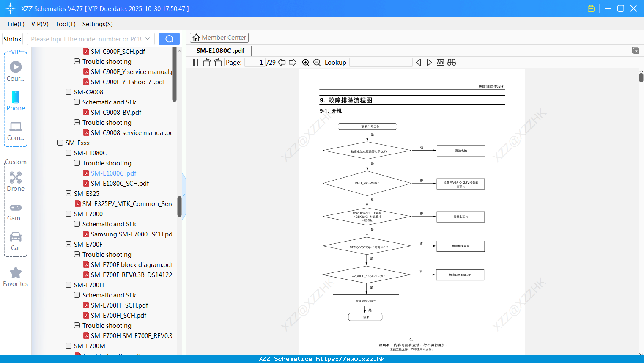
Task: Open the File(F) menu
Action: [16, 24]
